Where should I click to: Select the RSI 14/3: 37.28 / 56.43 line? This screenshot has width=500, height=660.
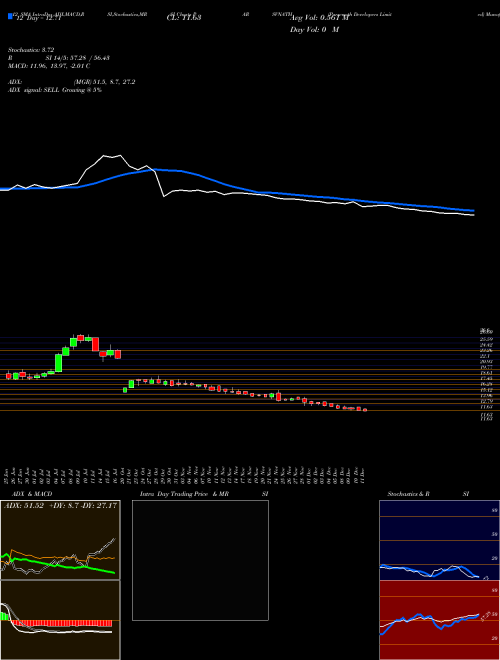click(x=59, y=58)
